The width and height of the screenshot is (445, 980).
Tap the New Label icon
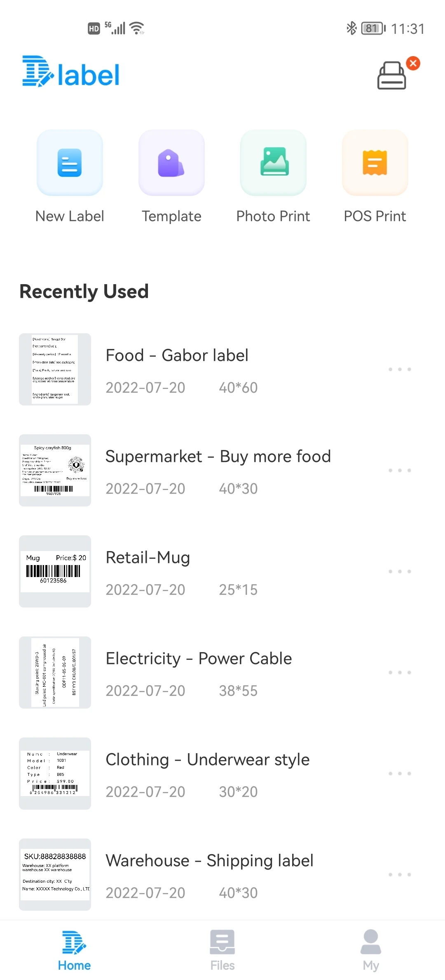coord(70,163)
